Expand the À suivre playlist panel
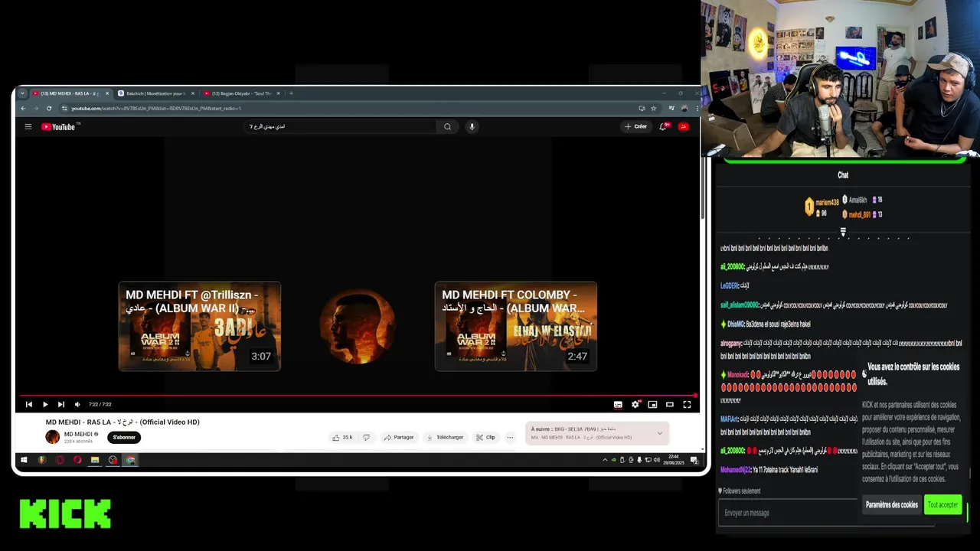The image size is (980, 551). (x=659, y=433)
